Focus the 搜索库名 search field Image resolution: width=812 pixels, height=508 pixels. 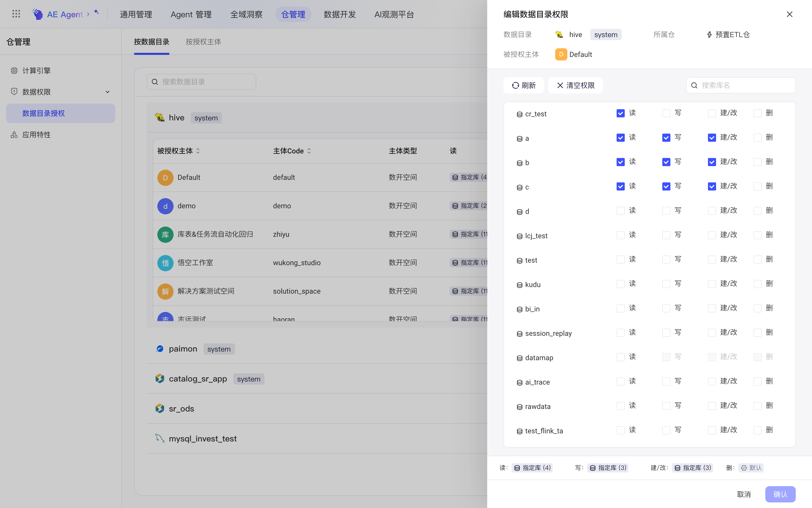[x=741, y=85]
